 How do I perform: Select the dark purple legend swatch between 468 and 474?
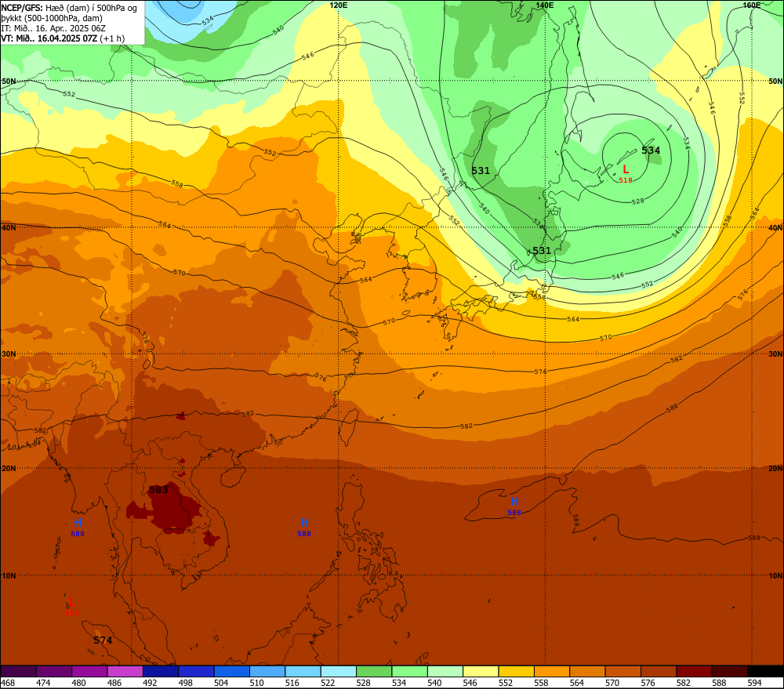19,671
